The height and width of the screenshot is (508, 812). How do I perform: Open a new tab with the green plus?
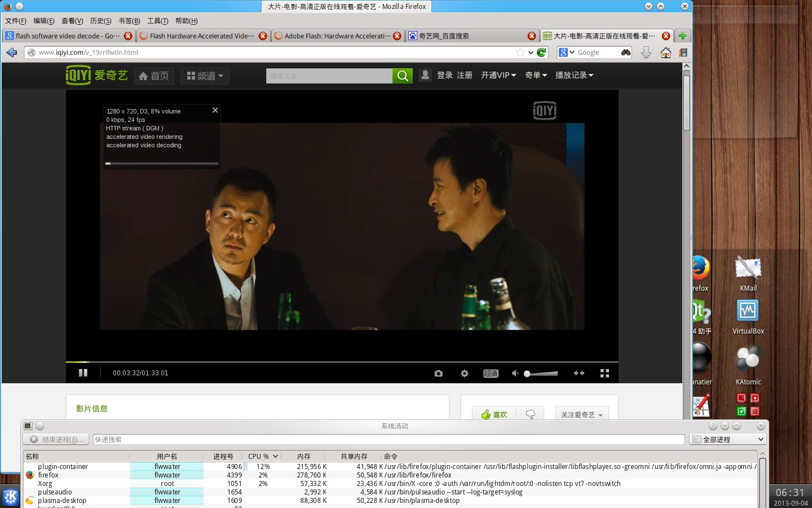(x=683, y=36)
